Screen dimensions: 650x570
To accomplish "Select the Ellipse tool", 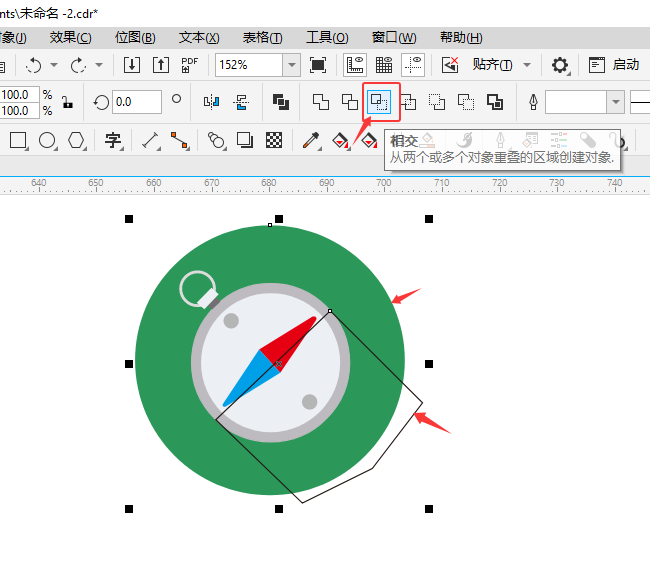I will point(47,140).
